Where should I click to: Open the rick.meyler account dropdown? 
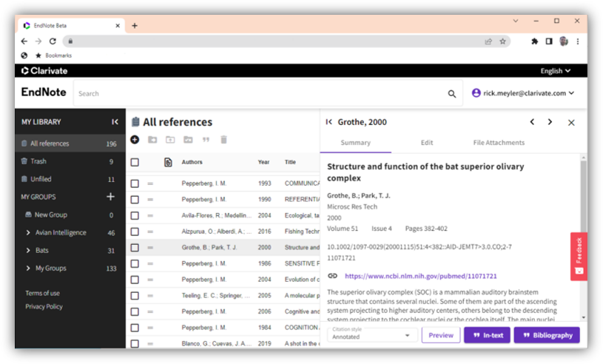click(x=523, y=93)
